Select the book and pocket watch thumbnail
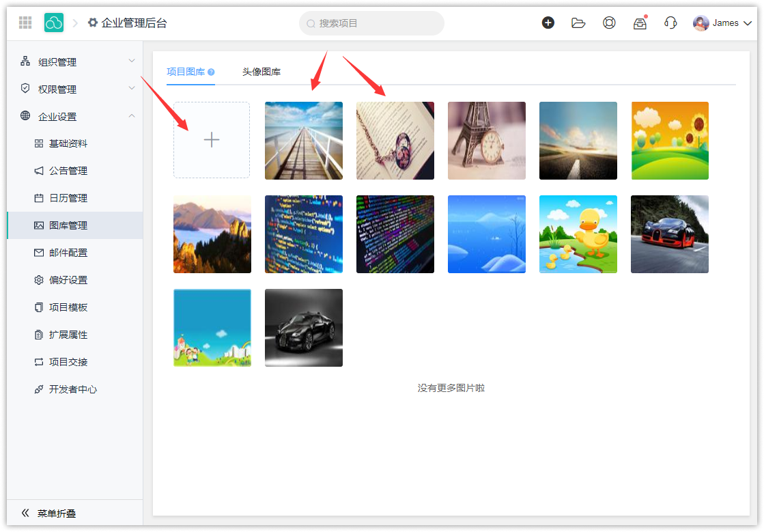This screenshot has height=532, width=764. pos(395,140)
